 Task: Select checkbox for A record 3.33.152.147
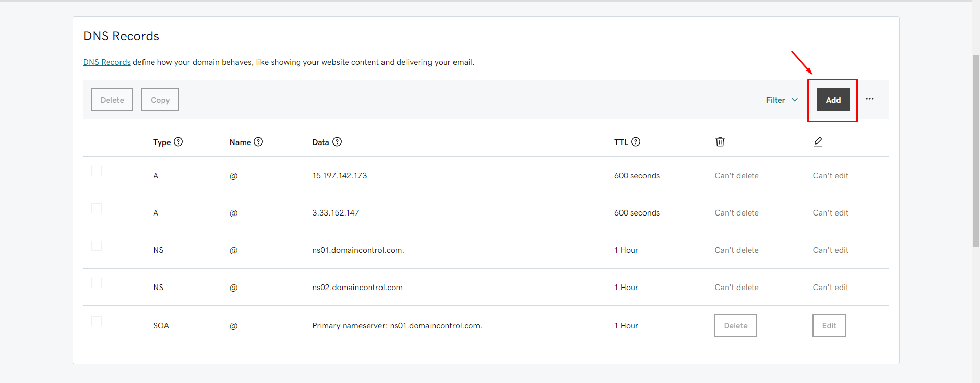[97, 208]
